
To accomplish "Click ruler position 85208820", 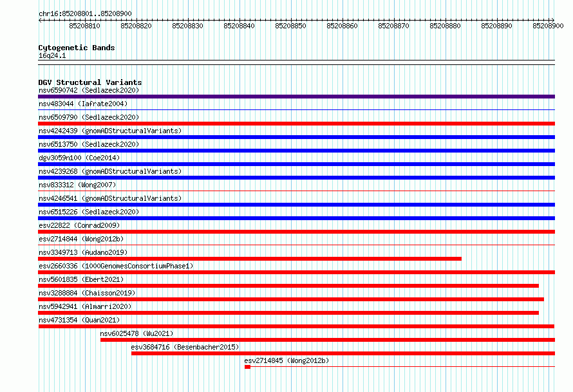I will point(136,26).
